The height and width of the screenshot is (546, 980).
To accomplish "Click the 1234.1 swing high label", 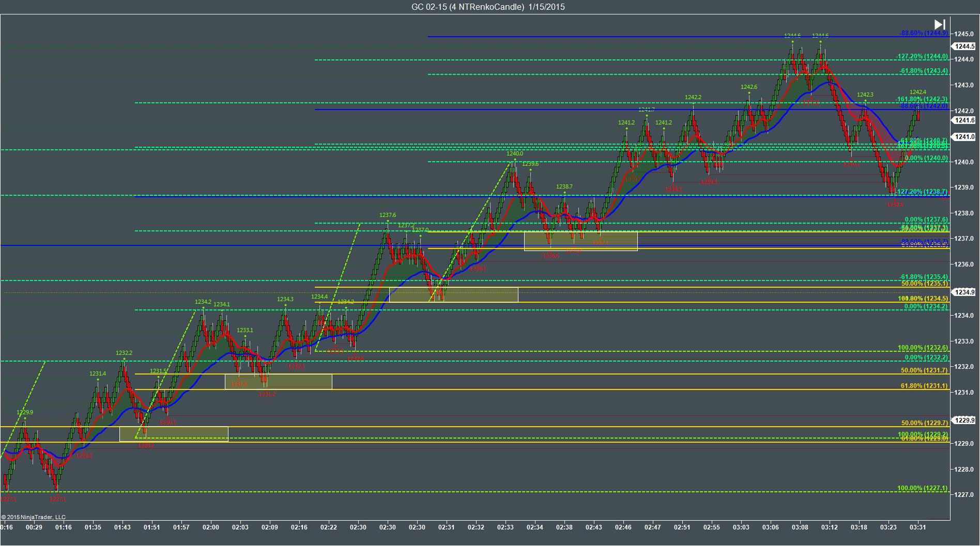I will (x=222, y=304).
